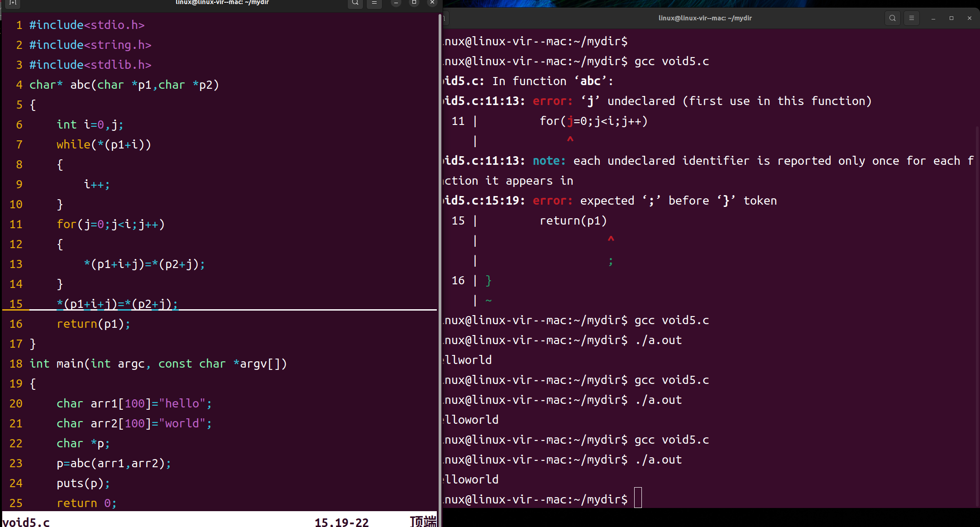Click the void5.c filename in vim status bar
The width and height of the screenshot is (980, 527).
26,522
